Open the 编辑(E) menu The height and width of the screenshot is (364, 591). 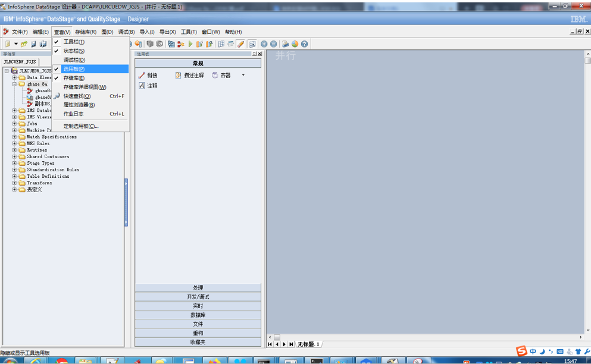[x=40, y=32]
